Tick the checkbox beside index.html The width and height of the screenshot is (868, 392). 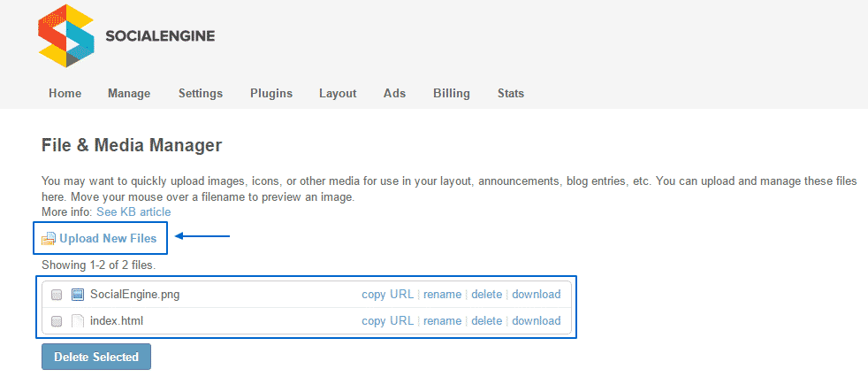57,321
